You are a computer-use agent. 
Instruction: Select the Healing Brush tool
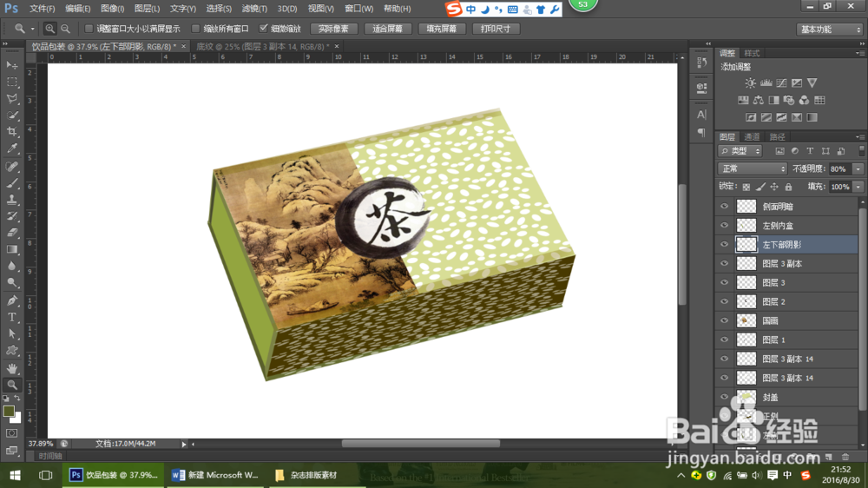pos(11,166)
